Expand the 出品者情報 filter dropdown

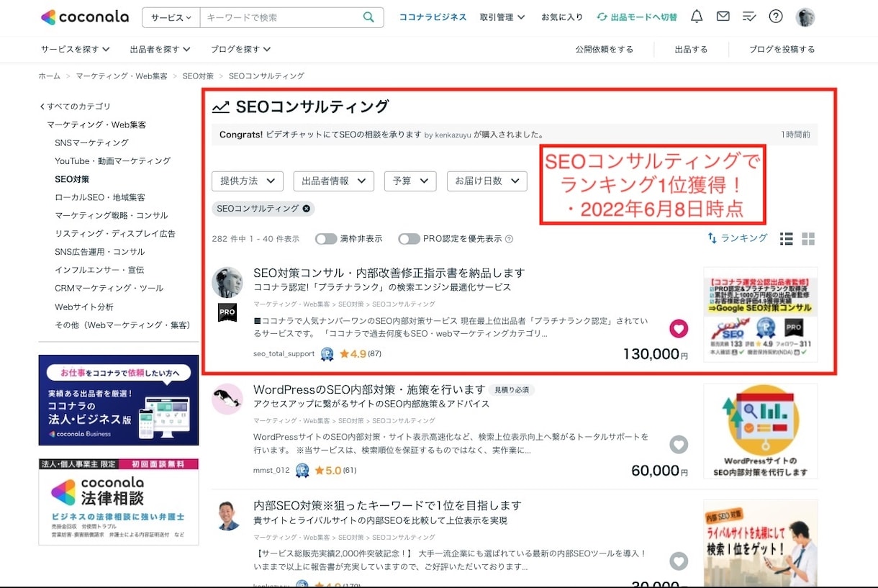click(334, 181)
